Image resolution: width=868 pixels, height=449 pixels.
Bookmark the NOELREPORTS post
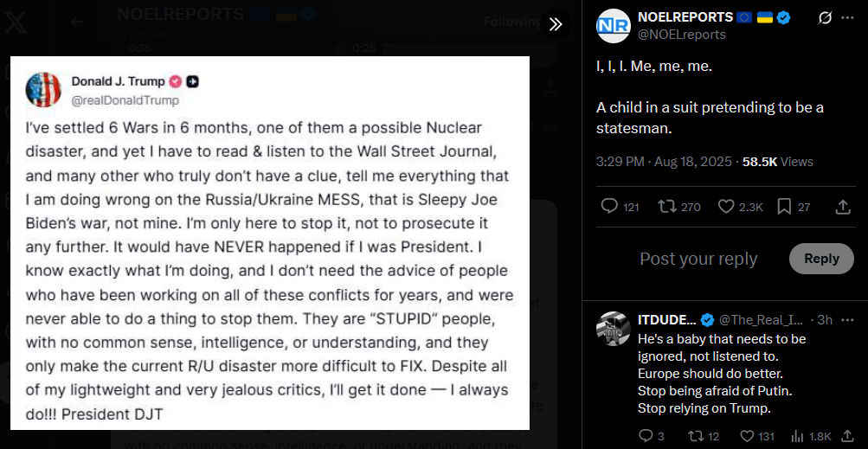pyautogui.click(x=785, y=207)
